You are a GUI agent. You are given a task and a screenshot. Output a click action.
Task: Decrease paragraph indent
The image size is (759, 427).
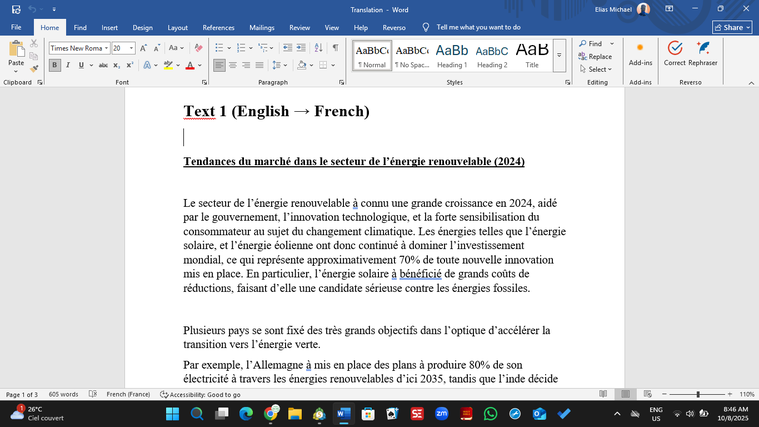click(288, 47)
